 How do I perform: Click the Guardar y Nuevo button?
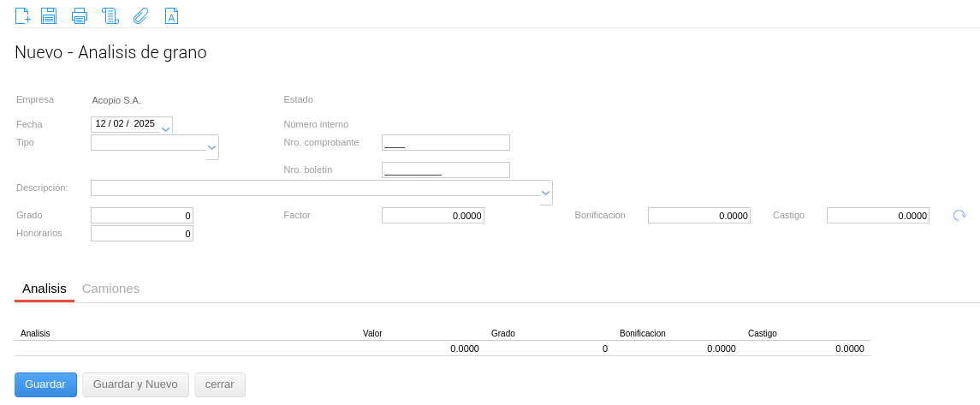(x=135, y=384)
